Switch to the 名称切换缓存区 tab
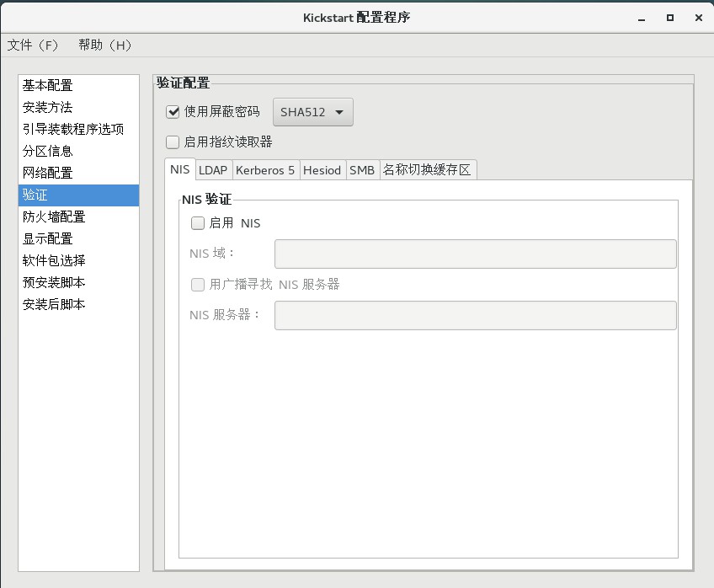The height and width of the screenshot is (588, 714). point(427,170)
